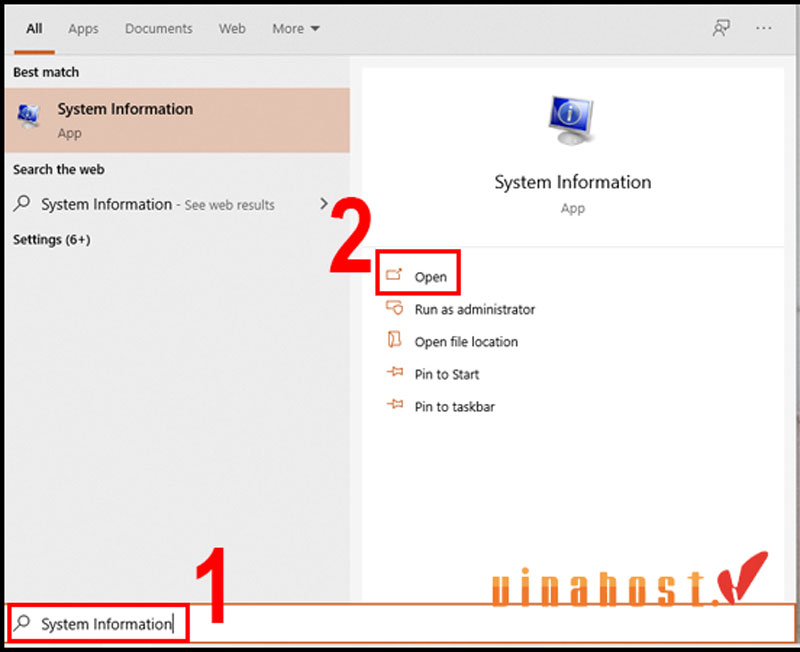The height and width of the screenshot is (652, 800).
Task: Click System Information icon in best match
Action: [29, 116]
